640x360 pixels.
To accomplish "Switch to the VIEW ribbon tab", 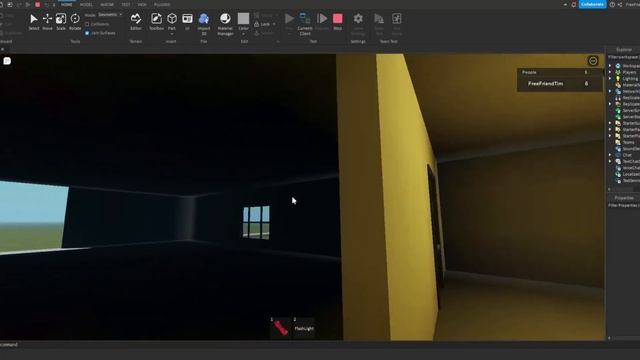I will [x=142, y=4].
